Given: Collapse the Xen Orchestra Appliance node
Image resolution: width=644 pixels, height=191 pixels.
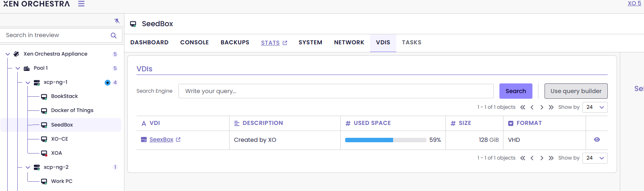Looking at the screenshot, I should point(8,54).
